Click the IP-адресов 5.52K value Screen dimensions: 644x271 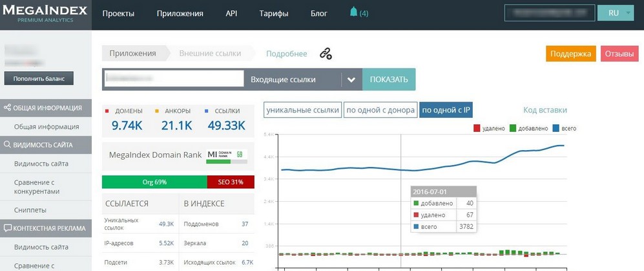(167, 243)
